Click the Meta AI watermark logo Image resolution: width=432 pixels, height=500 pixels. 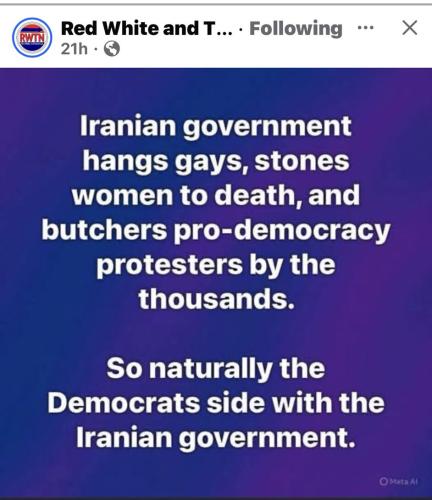pyautogui.click(x=383, y=481)
